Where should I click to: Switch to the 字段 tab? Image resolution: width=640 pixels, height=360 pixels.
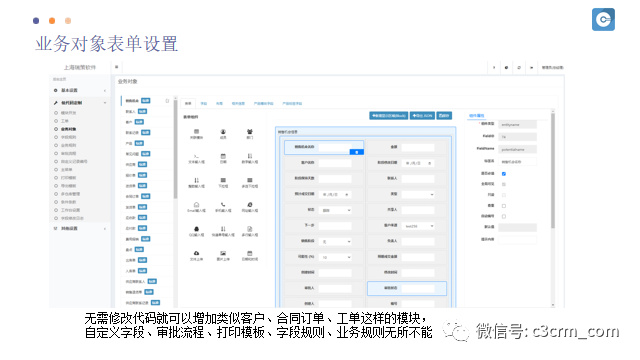[204, 104]
